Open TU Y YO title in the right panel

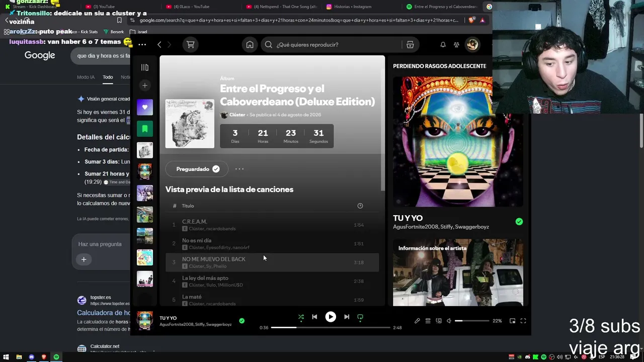(408, 218)
